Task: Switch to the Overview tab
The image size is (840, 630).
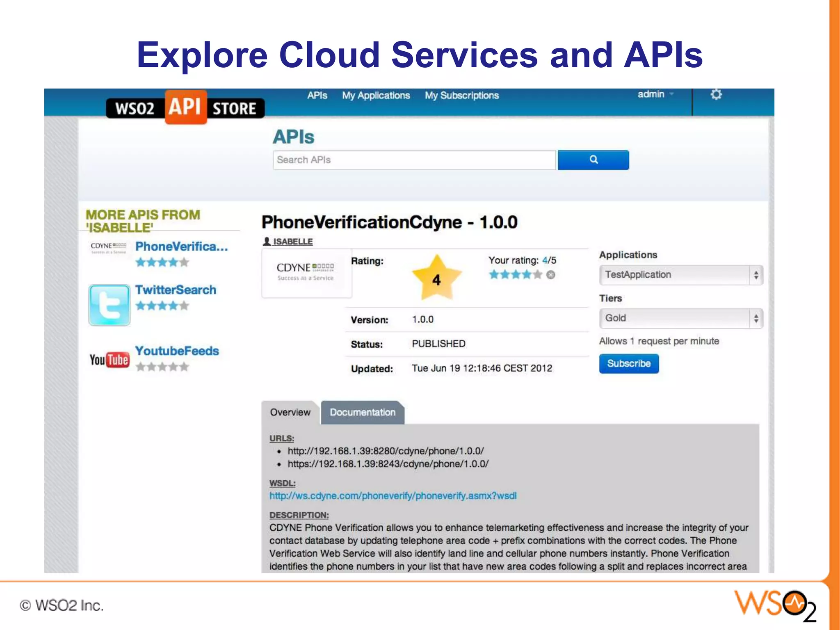Action: [x=290, y=412]
